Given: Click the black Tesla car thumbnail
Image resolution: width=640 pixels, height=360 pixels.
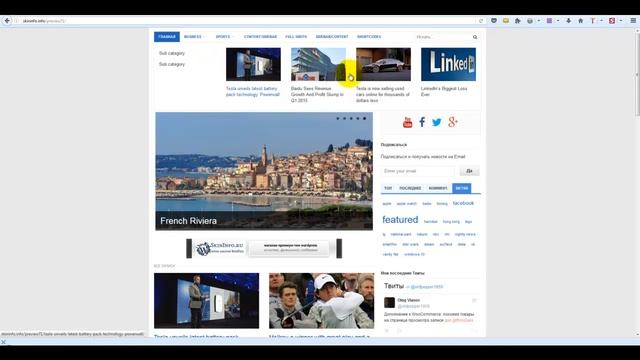Looking at the screenshot, I should [x=383, y=64].
